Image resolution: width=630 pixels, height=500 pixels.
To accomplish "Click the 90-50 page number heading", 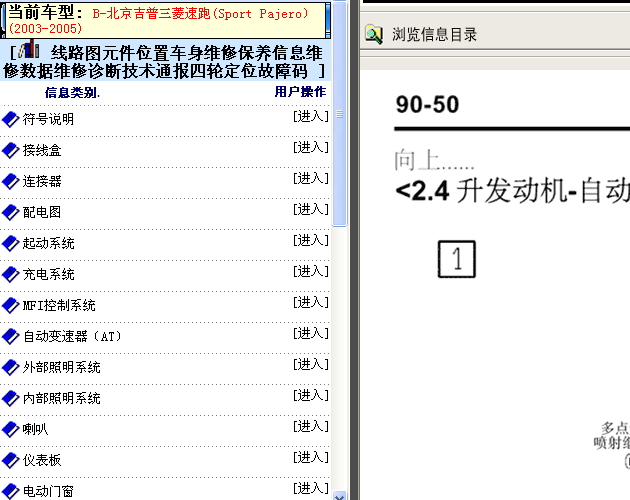I will pyautogui.click(x=427, y=105).
